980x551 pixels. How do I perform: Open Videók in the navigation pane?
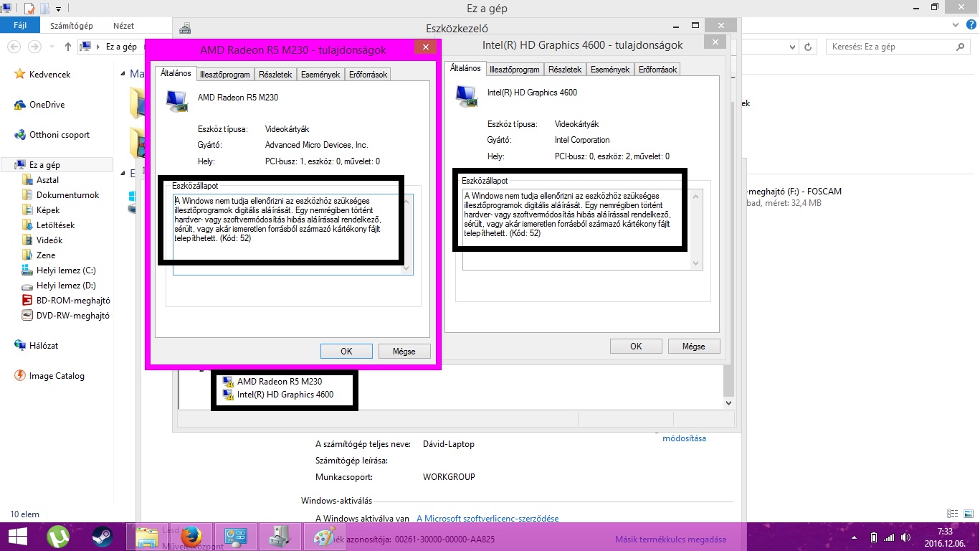[49, 240]
